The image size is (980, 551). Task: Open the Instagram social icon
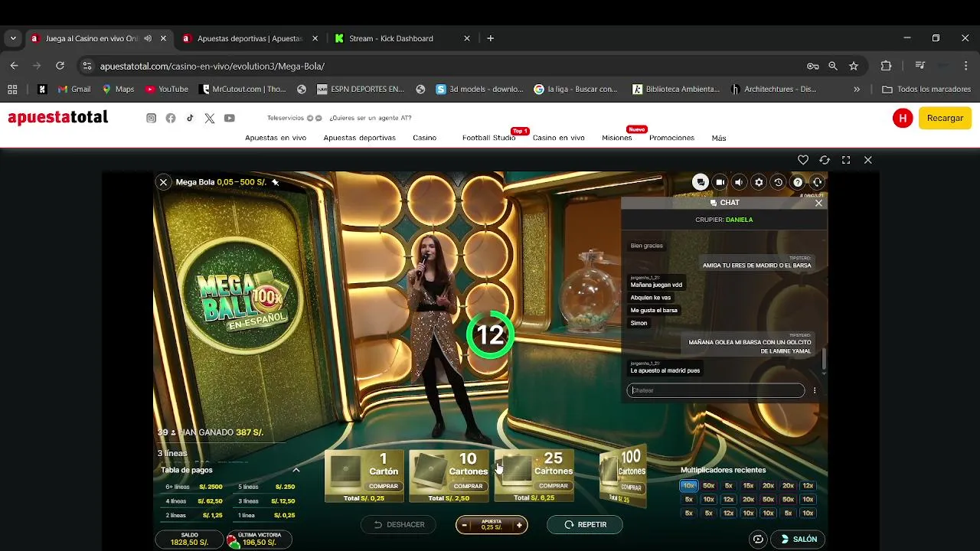152,118
